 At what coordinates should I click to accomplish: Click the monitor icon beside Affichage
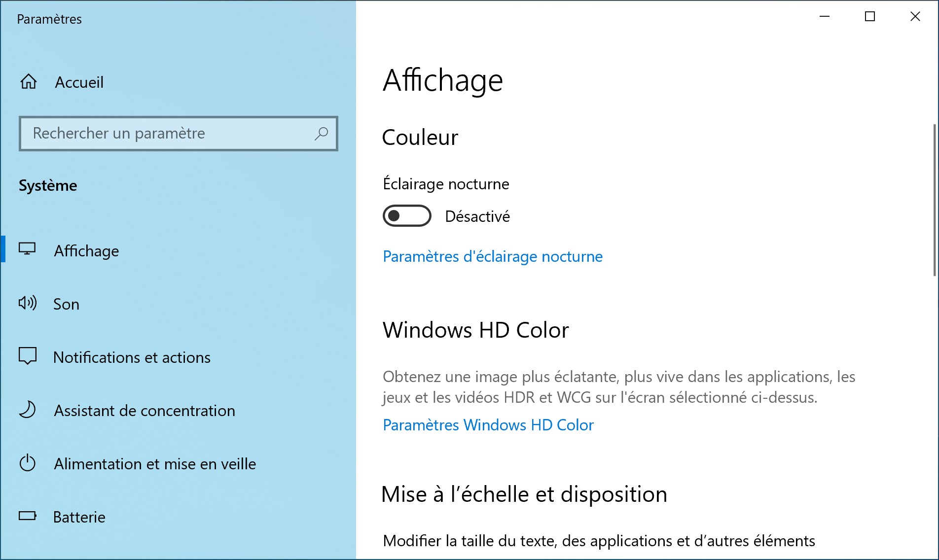(x=27, y=249)
